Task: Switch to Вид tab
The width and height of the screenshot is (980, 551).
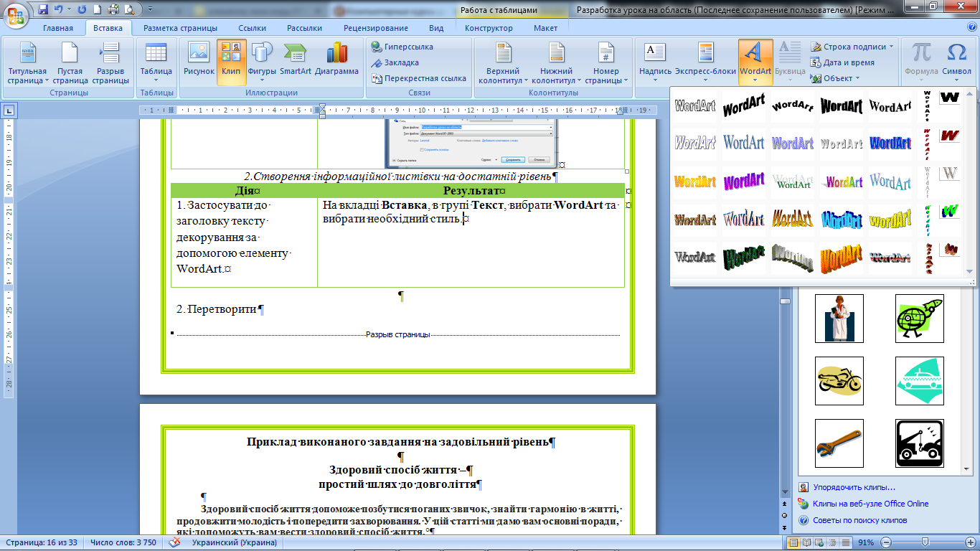Action: pos(436,28)
